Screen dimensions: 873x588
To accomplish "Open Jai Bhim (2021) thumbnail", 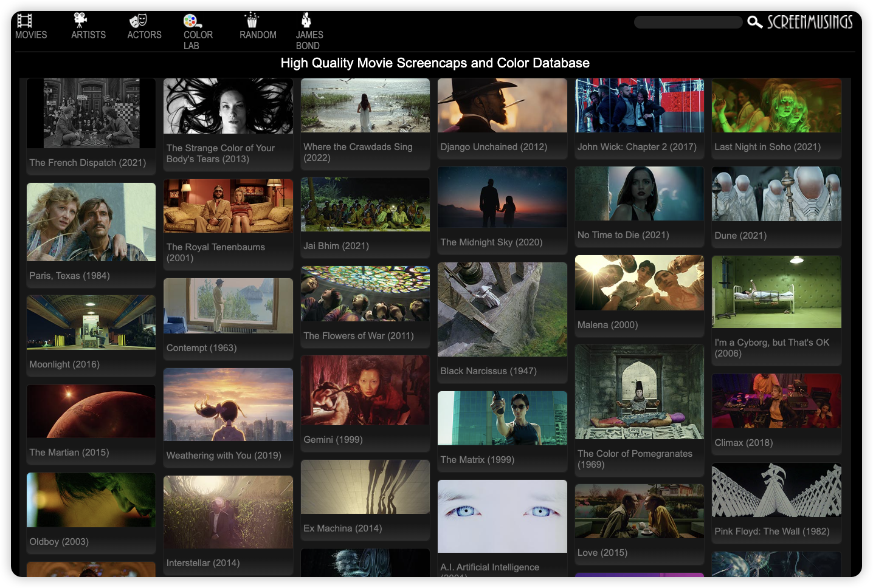I will click(365, 204).
